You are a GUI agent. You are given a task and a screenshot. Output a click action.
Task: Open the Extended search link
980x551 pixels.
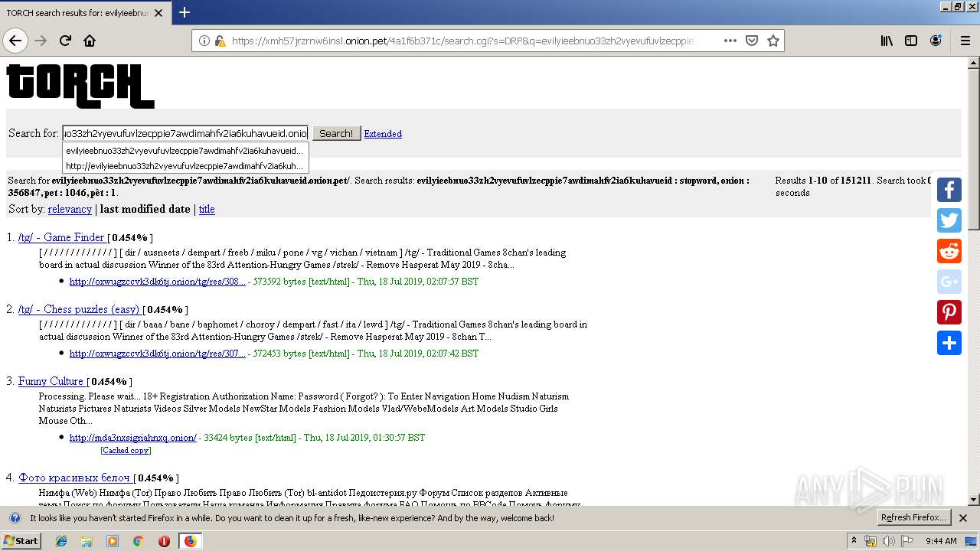[x=383, y=134]
